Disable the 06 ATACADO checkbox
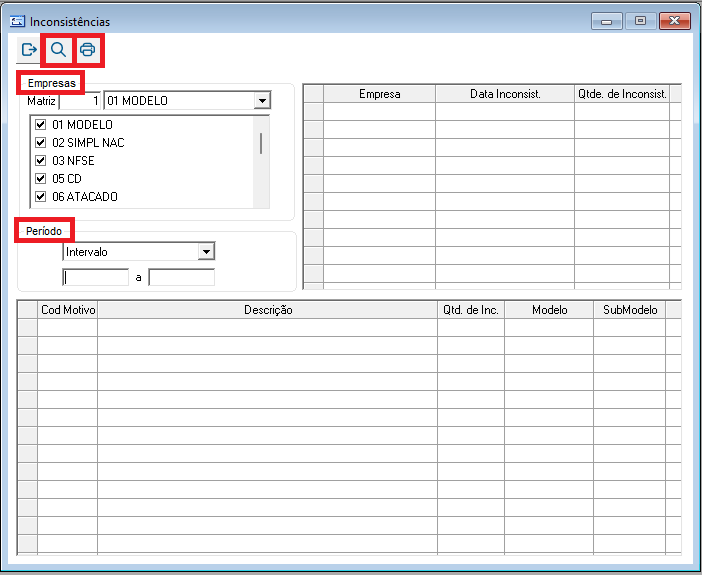Screen dimensions: 702x575 click(41, 196)
